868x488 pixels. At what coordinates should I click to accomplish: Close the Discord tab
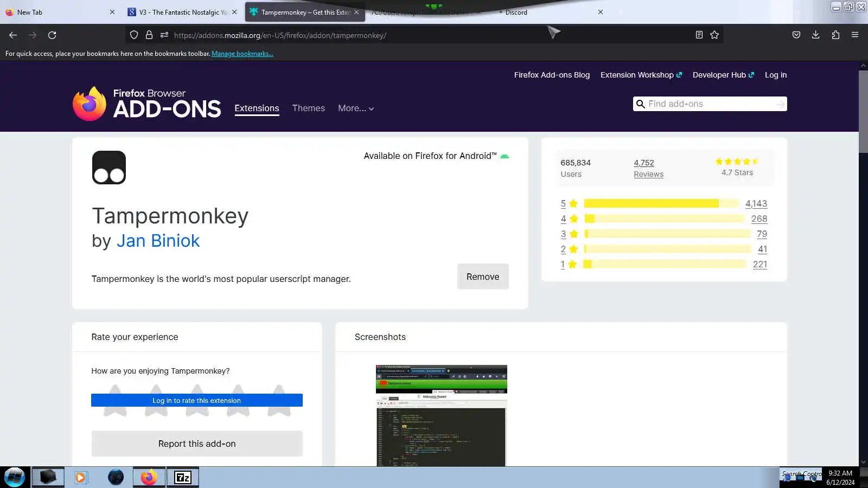(601, 12)
